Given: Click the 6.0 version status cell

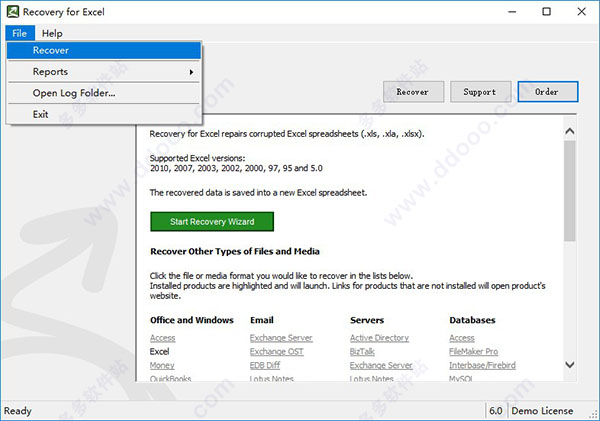Looking at the screenshot, I should tap(496, 411).
